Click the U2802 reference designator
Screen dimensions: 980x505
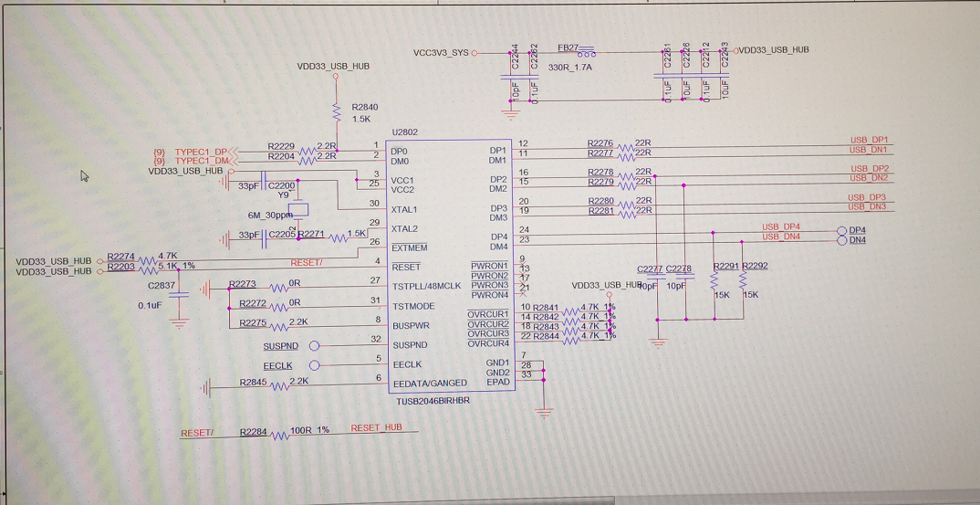tap(404, 132)
